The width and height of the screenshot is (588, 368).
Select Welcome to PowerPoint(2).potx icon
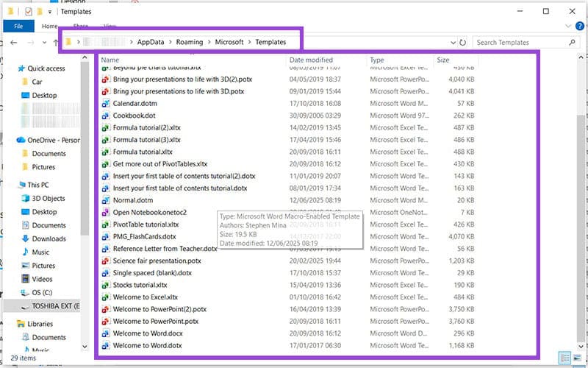coord(106,309)
